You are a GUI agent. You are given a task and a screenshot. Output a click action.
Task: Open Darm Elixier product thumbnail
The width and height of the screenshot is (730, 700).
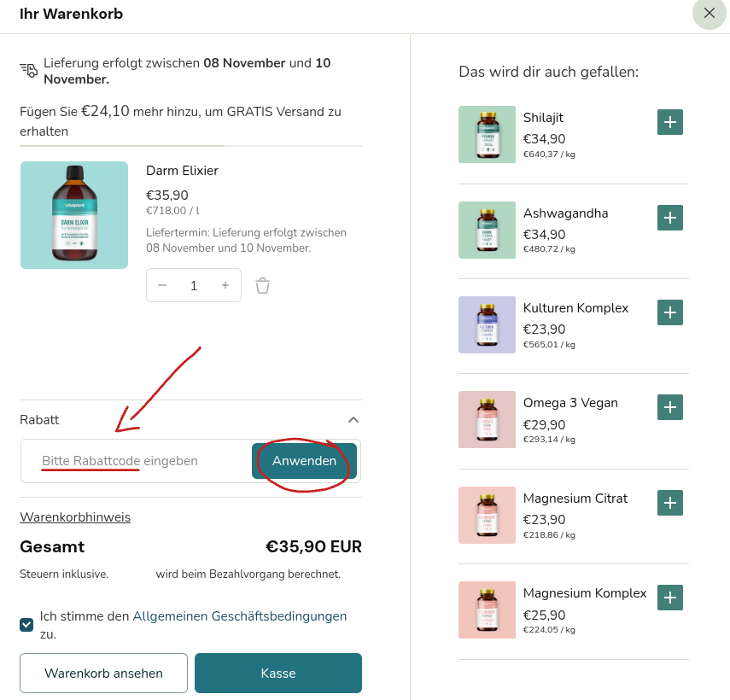click(x=74, y=214)
